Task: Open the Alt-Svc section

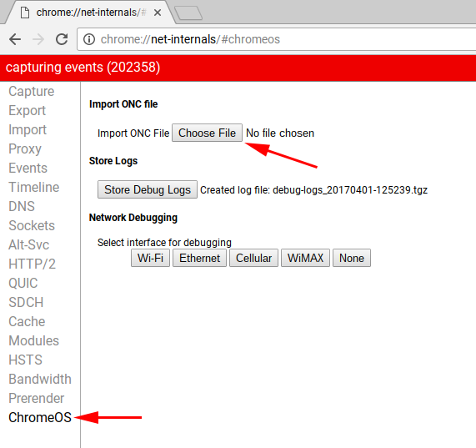Action: pyautogui.click(x=29, y=244)
